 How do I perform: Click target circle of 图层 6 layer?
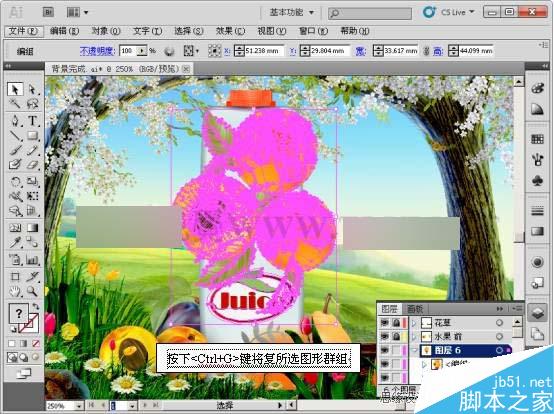coord(499,350)
